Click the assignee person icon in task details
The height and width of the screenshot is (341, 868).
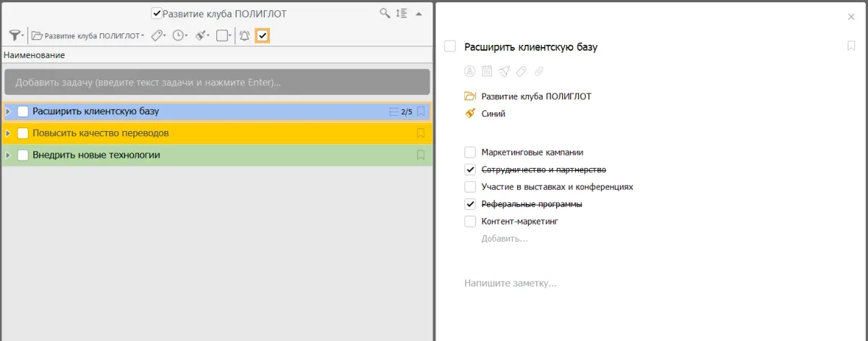[469, 71]
